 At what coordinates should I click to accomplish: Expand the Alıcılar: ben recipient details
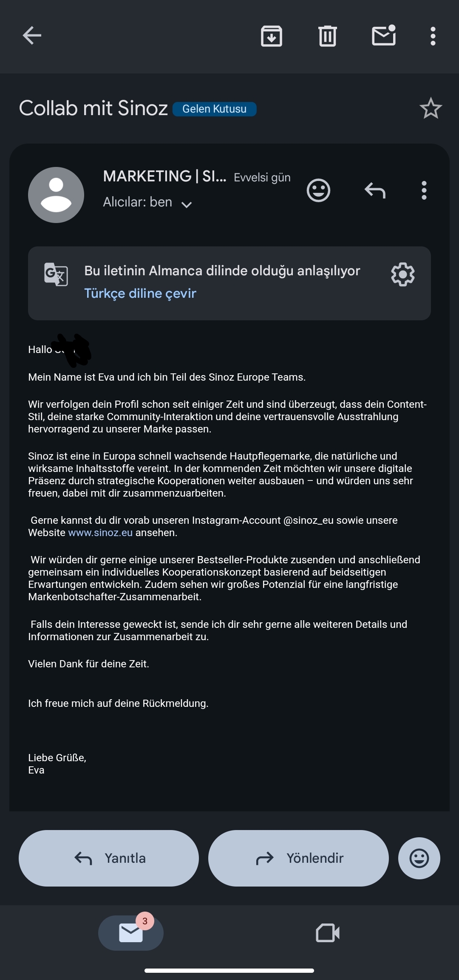click(x=147, y=203)
